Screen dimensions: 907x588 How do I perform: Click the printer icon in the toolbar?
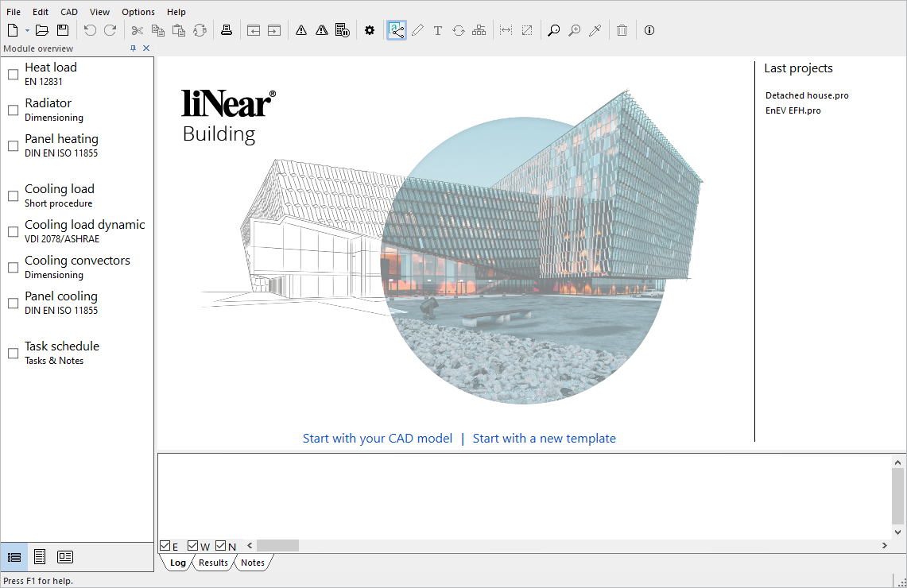[x=227, y=30]
